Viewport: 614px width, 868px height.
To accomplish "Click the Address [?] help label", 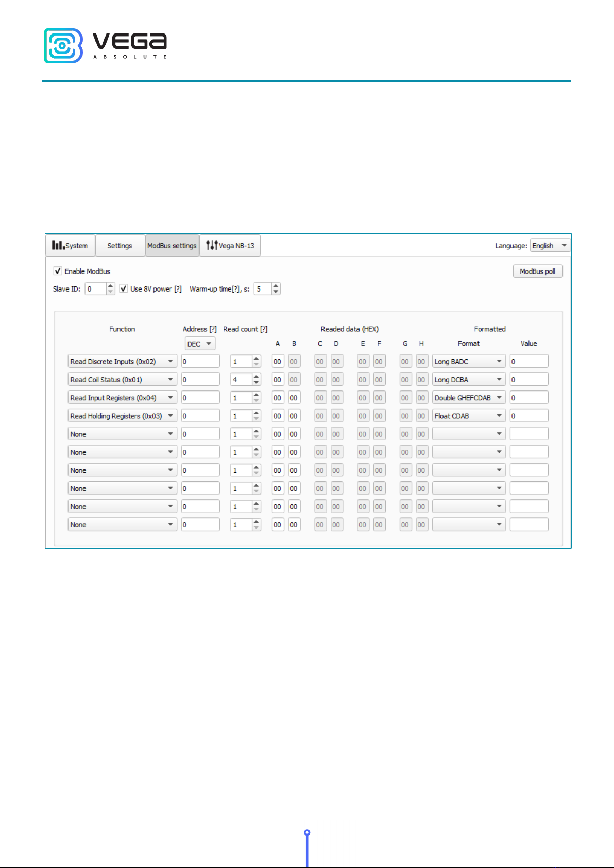I will [199, 329].
